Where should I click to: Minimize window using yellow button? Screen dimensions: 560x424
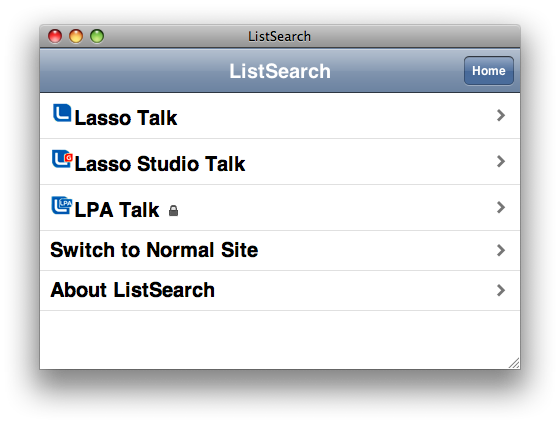coord(76,36)
